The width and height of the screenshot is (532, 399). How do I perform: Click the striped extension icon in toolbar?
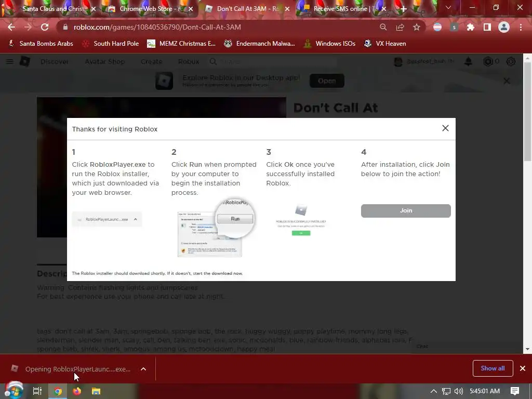[x=437, y=27]
